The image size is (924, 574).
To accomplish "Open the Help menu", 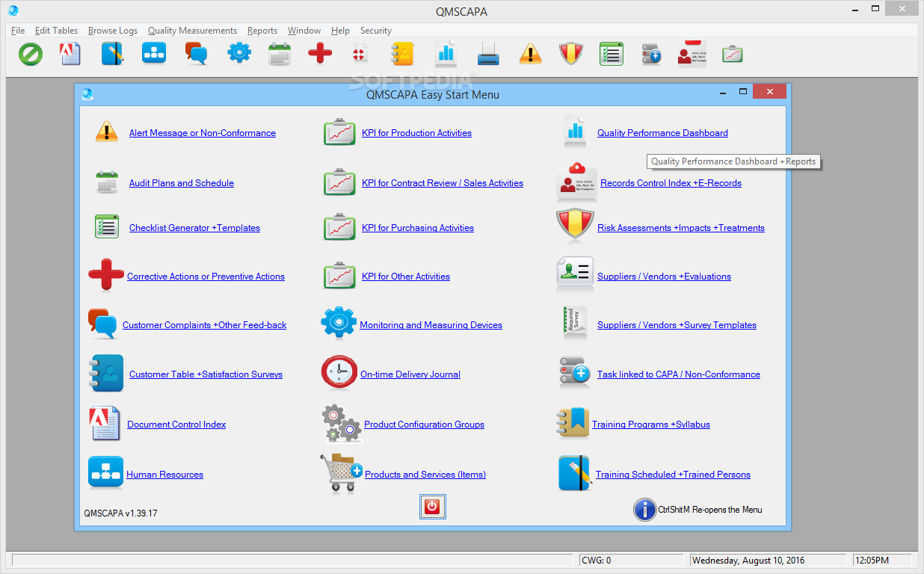I will (340, 31).
